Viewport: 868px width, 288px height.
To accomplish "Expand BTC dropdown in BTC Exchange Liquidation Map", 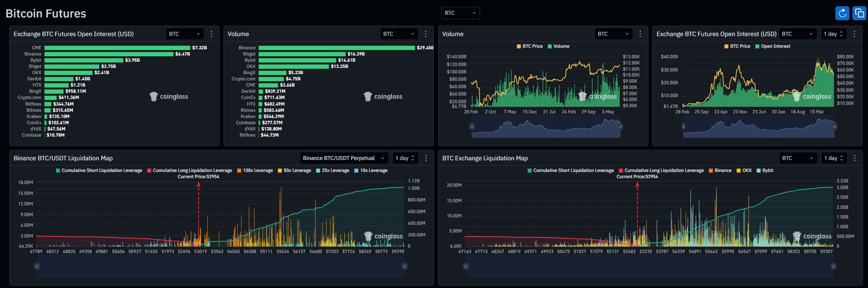I will (x=798, y=158).
